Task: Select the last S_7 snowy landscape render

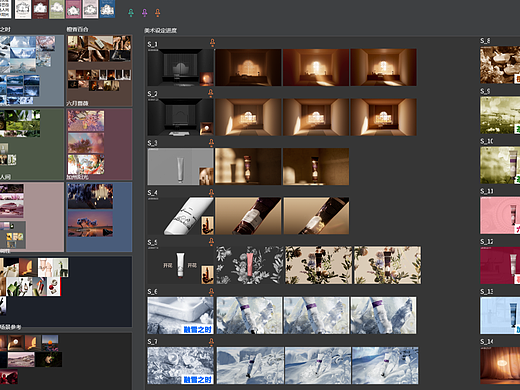Action: point(385,366)
